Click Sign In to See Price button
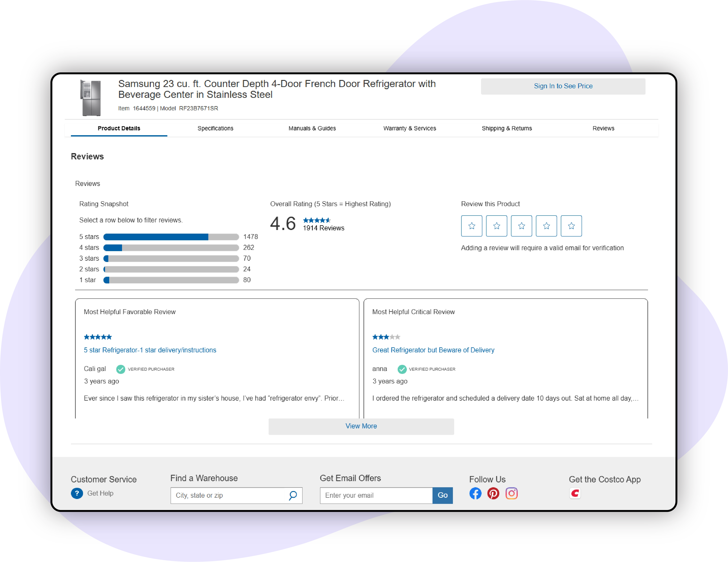Viewport: 728px width, 562px height. tap(563, 86)
